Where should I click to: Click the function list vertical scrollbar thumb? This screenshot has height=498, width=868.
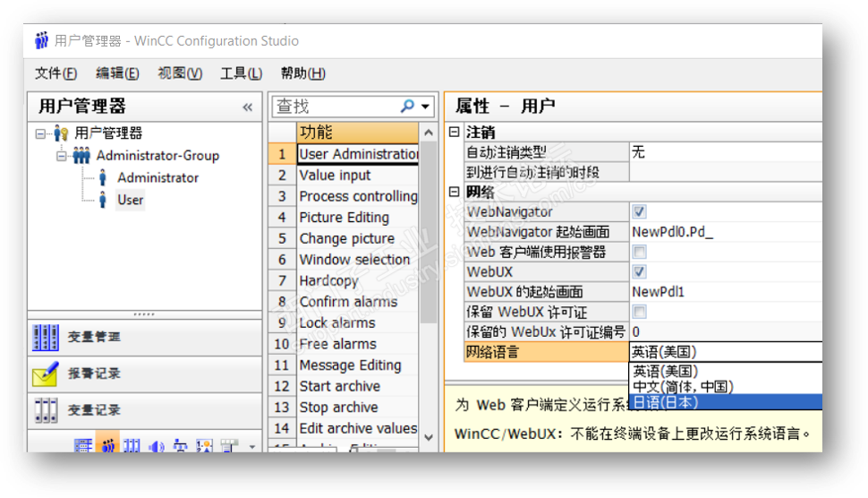click(x=428, y=233)
